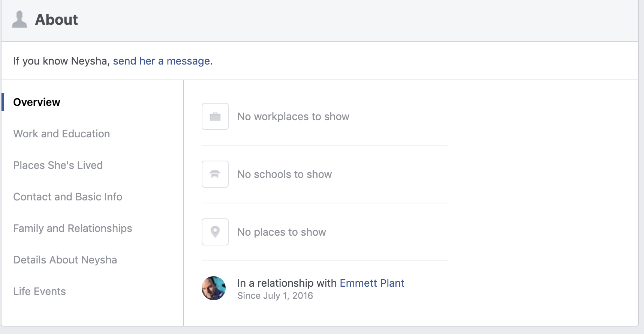Screen dimensions: 644x334
Task: Select the Overview tab
Action: [x=37, y=102]
